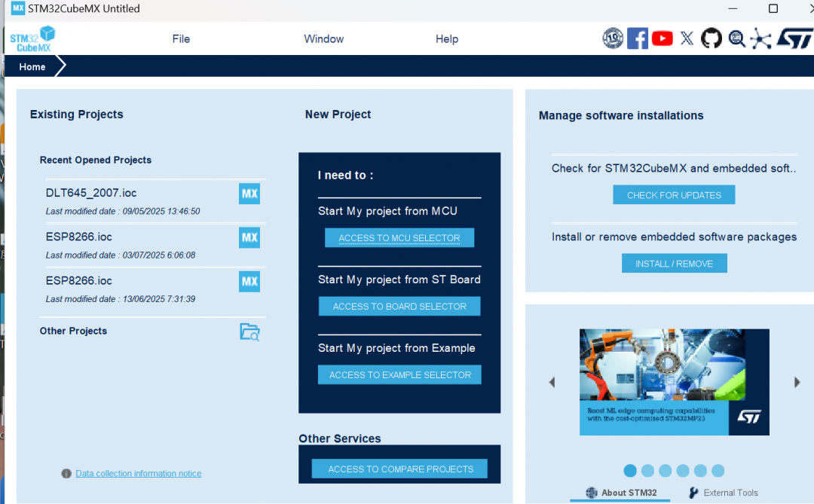Click ACCESS TO MCU SELECTOR button

[x=399, y=238]
